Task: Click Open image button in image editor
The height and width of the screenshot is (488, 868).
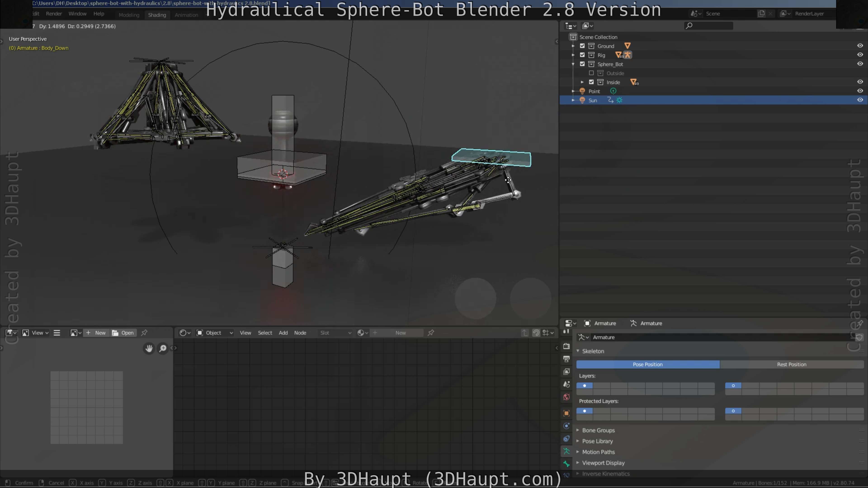Action: (x=123, y=333)
